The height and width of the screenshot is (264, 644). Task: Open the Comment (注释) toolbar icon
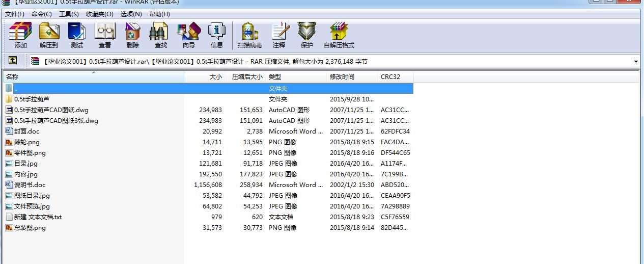tap(279, 32)
